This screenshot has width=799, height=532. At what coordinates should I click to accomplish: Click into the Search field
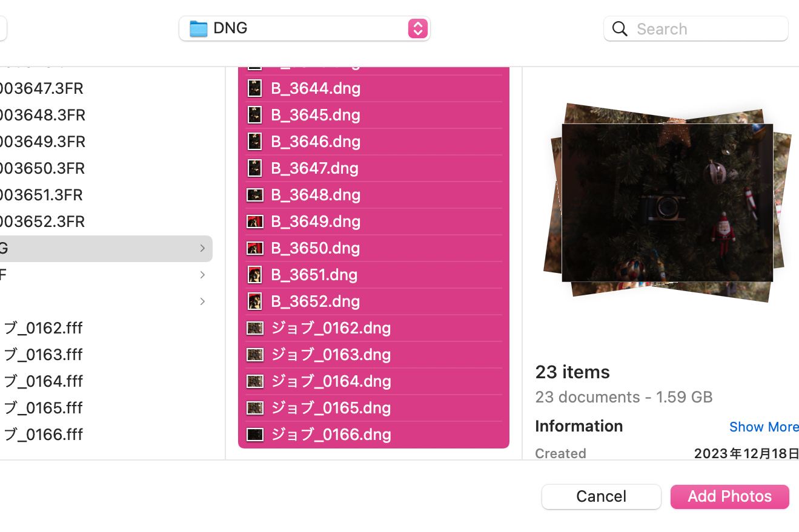709,28
